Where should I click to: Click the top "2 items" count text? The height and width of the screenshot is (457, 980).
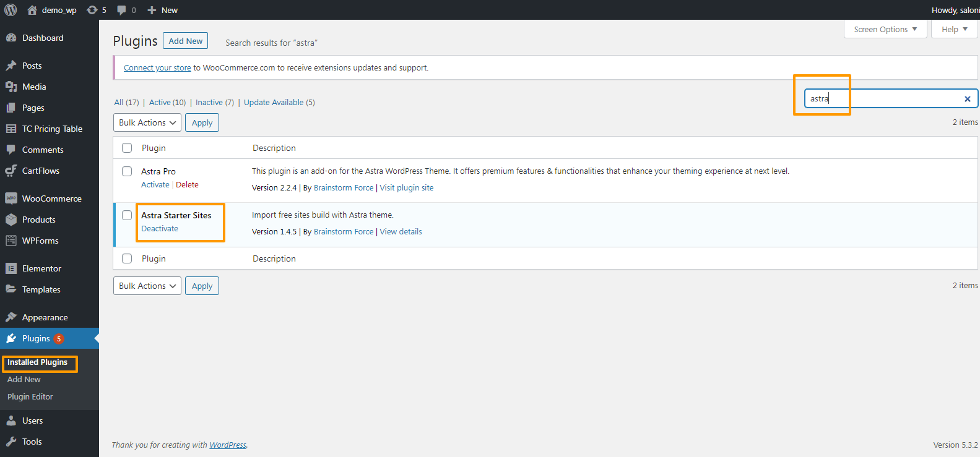(965, 122)
